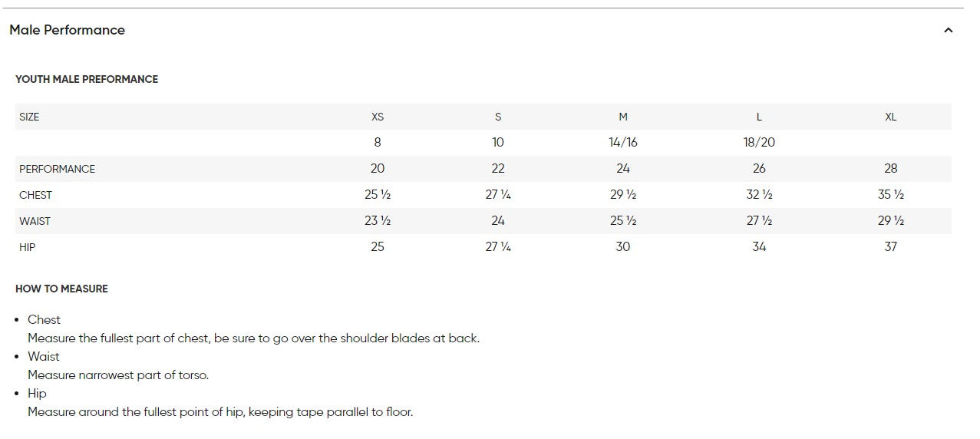Click the HIP row label
The image size is (980, 439).
click(28, 247)
